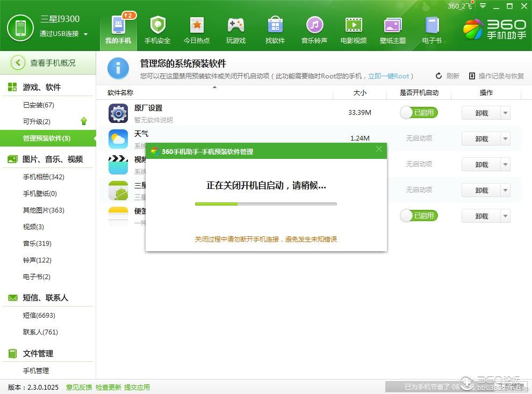Open 音乐铃声 music note icon
This screenshot has width=532, height=394.
click(x=314, y=31)
